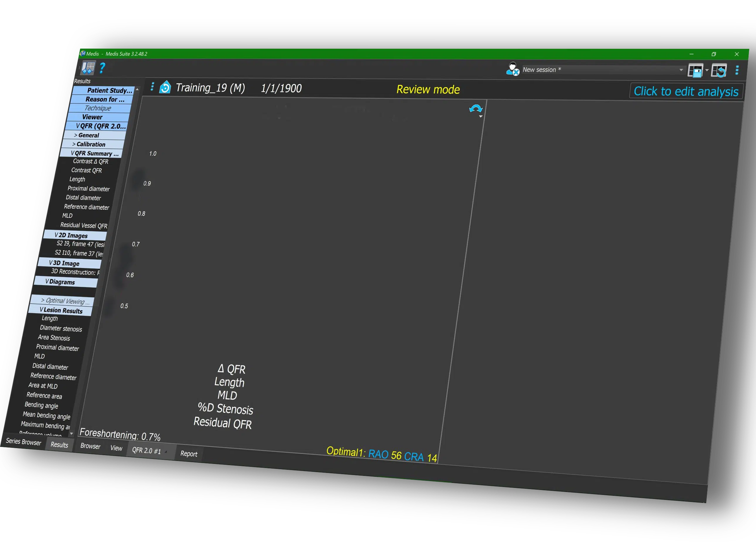Switch to the Series Browser tab
This screenshot has height=552, width=756.
[23, 442]
